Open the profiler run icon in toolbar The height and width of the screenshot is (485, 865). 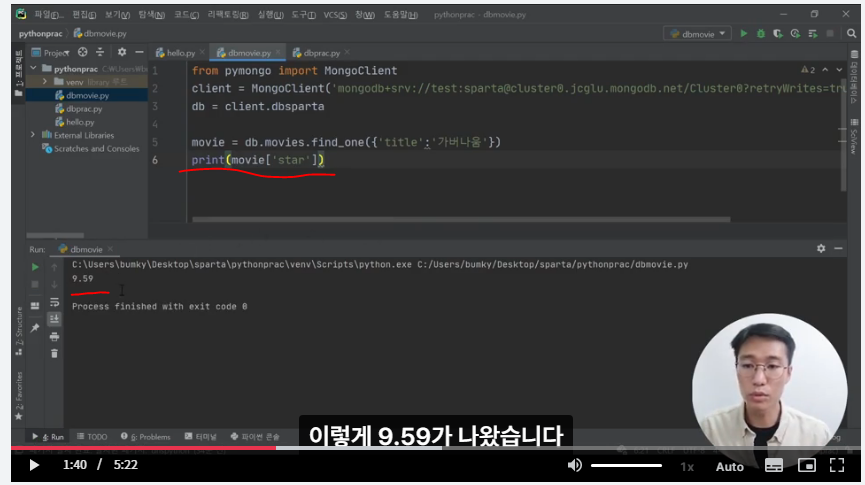pos(795,34)
